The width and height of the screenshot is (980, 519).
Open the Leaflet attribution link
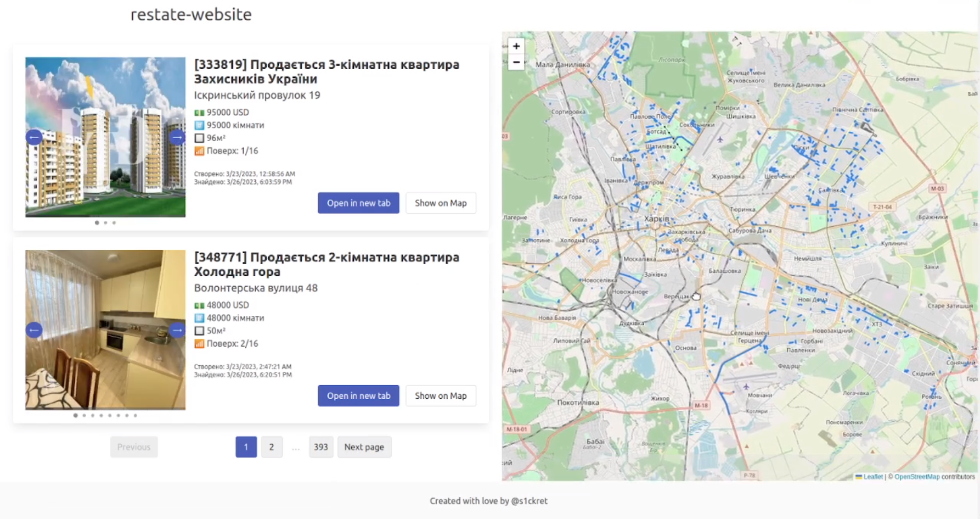coord(872,477)
